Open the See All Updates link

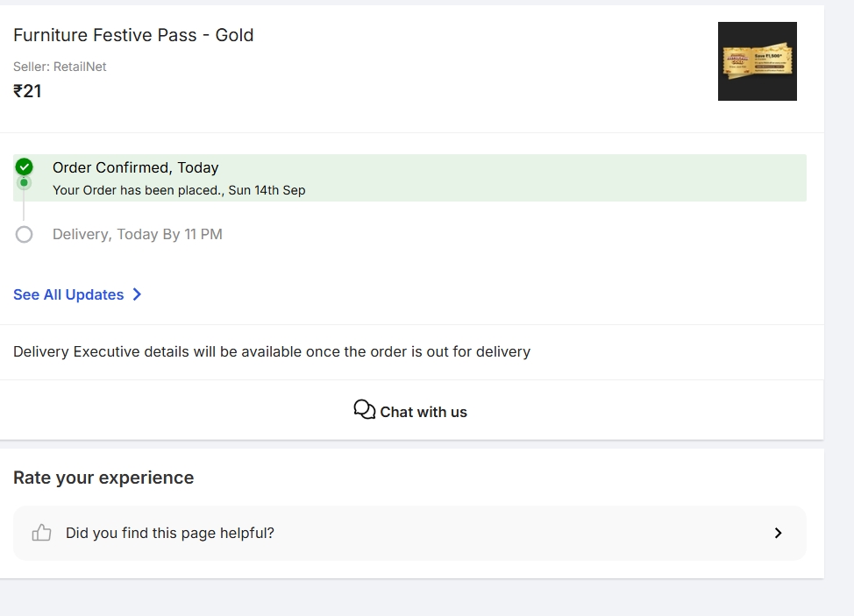click(x=68, y=294)
